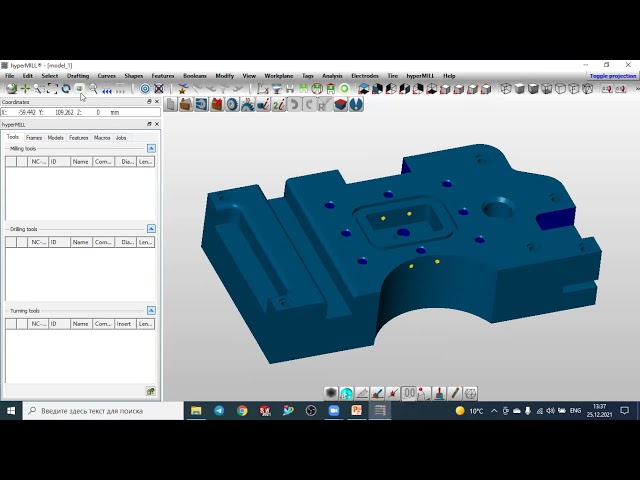Screen dimensions: 640x480
Task: Open the Electrodes menu
Action: [365, 76]
